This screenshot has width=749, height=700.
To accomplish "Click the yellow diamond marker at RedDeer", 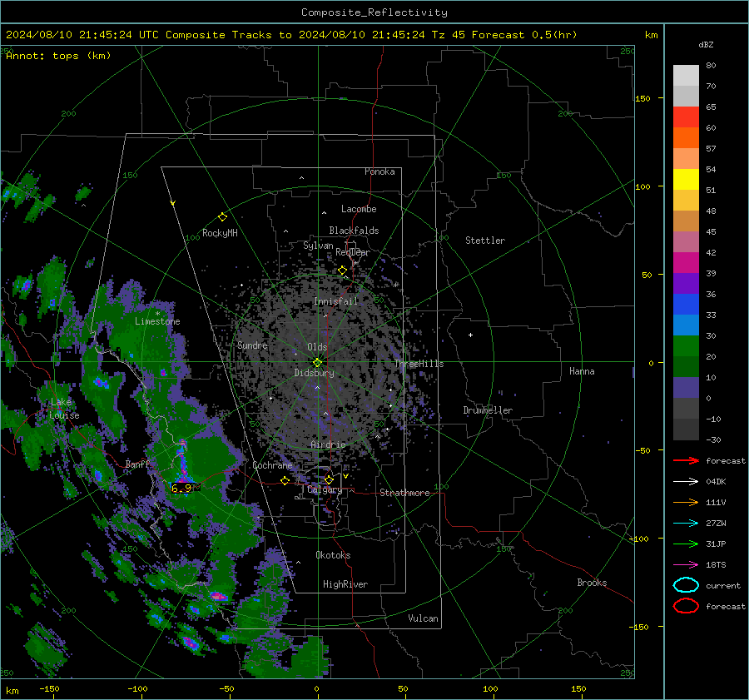I will pos(342,271).
